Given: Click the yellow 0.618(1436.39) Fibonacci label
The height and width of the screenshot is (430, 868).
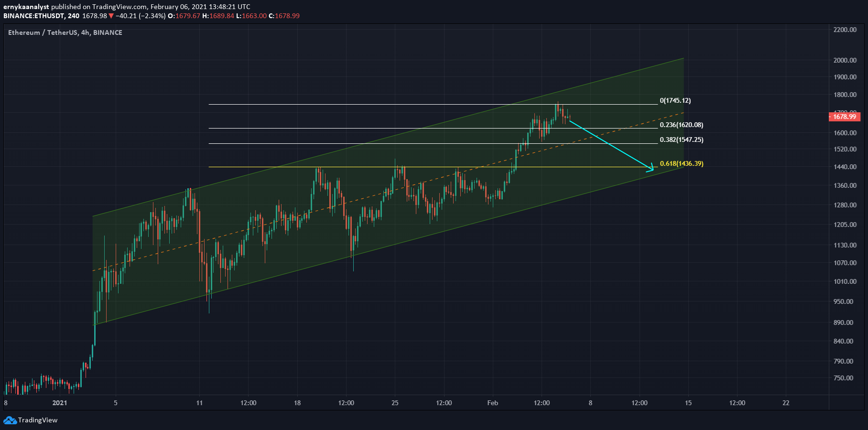Looking at the screenshot, I should (x=681, y=163).
